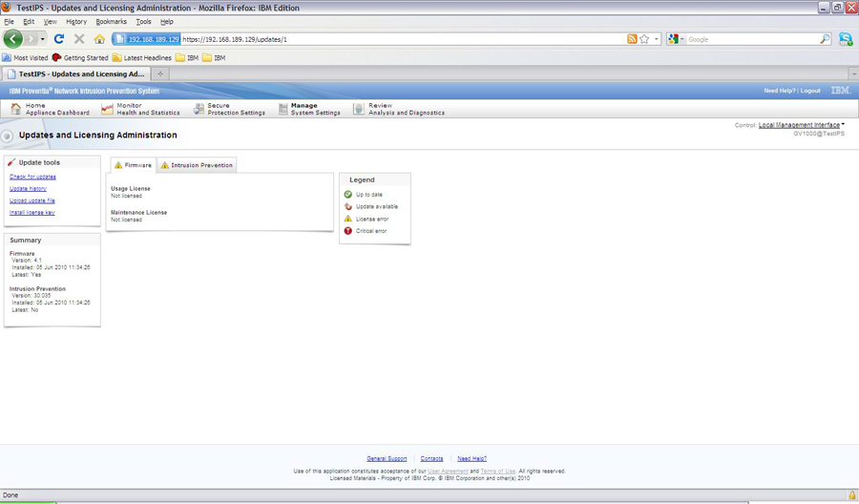Open the Tools menu
859x504 pixels.
143,21
